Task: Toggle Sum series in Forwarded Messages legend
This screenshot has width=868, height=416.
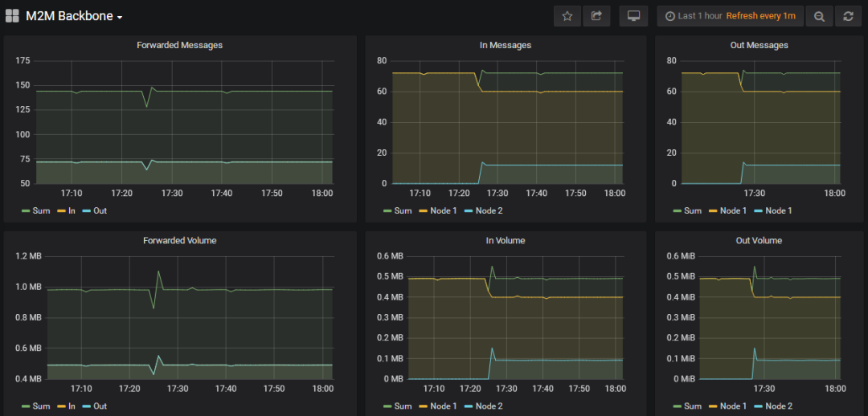Action: [x=35, y=210]
